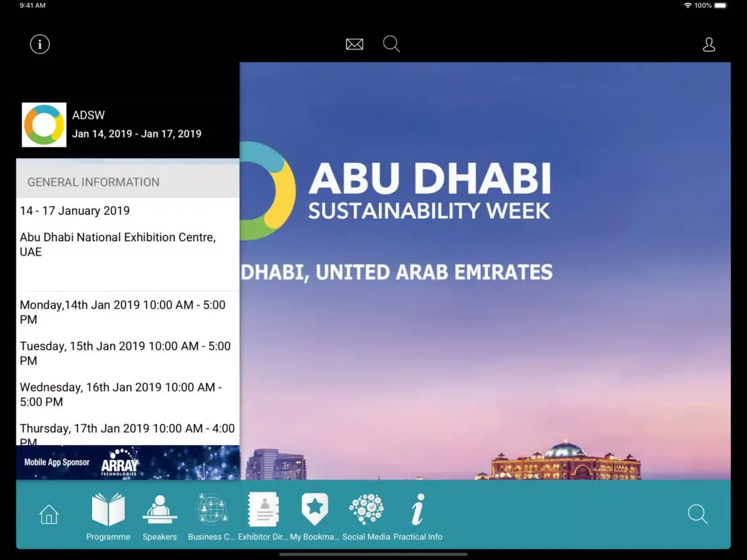Select the ADSW event title
Viewport: 747px width, 560px height.
[88, 115]
